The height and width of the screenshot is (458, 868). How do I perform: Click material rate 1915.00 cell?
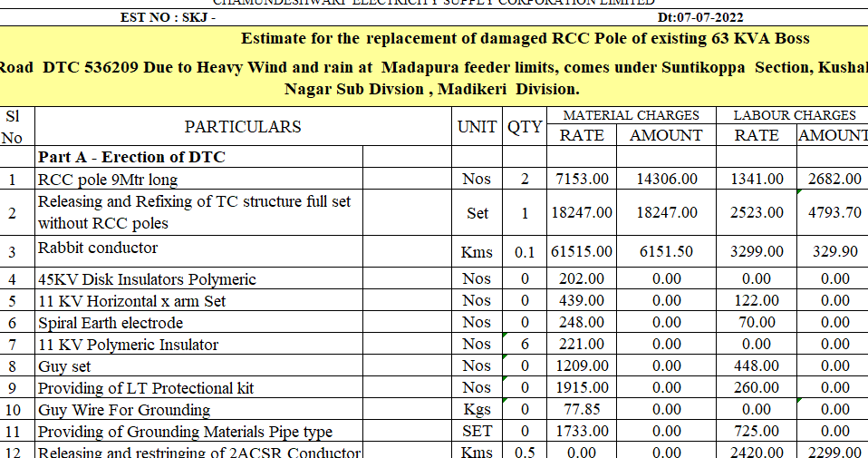click(x=582, y=387)
